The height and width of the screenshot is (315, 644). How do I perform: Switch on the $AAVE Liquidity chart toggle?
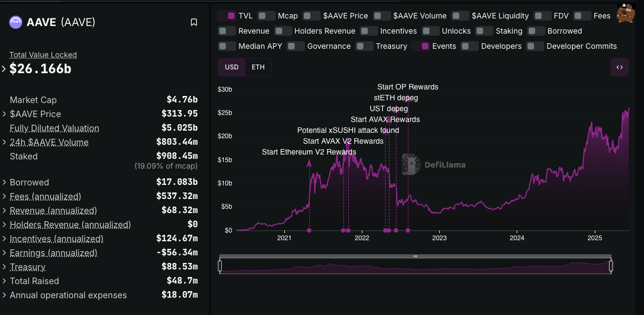[460, 16]
